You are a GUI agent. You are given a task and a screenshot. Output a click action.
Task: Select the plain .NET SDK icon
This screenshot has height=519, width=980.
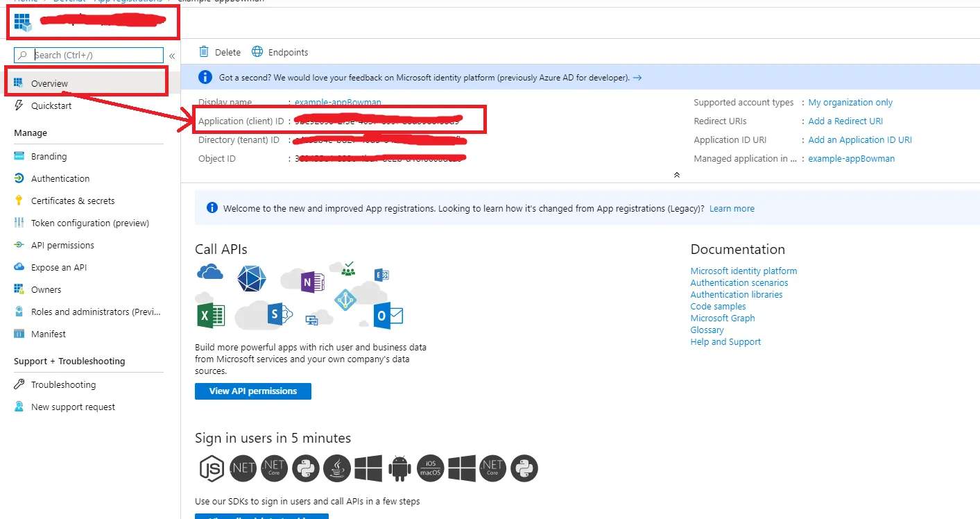(x=243, y=469)
